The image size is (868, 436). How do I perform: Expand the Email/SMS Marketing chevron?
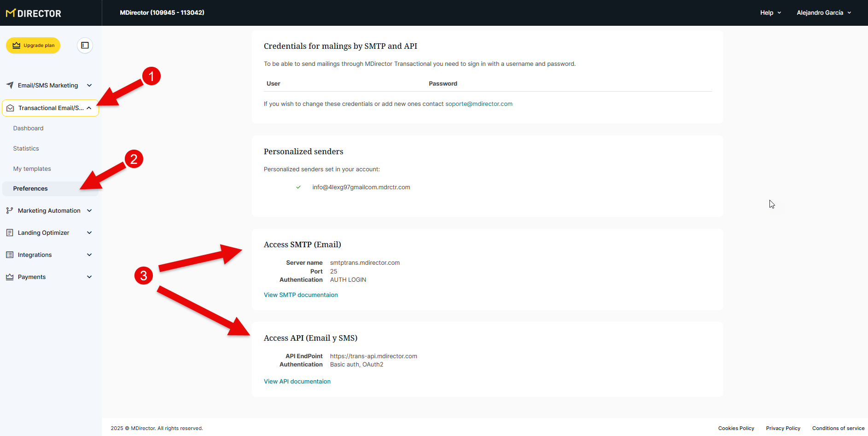pyautogui.click(x=89, y=85)
